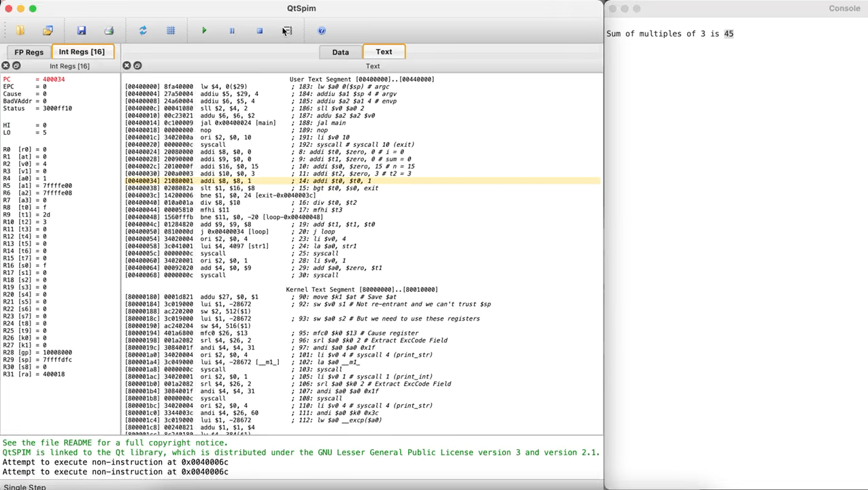Screen dimensions: 868x490
Task: Click the User Text Segment header
Action: coord(362,79)
